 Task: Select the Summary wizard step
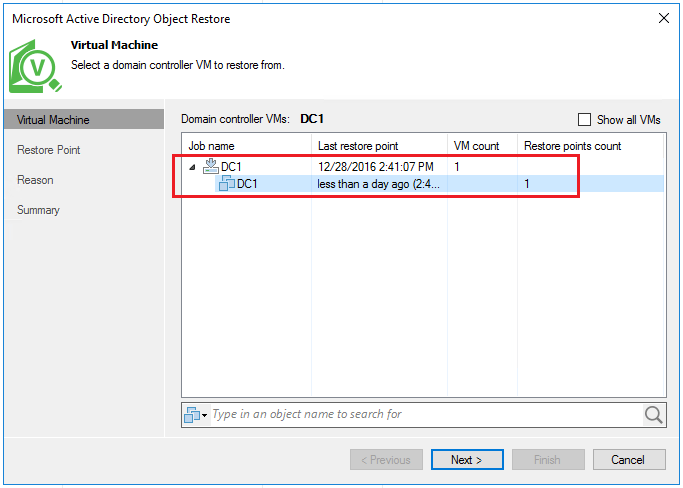point(39,210)
